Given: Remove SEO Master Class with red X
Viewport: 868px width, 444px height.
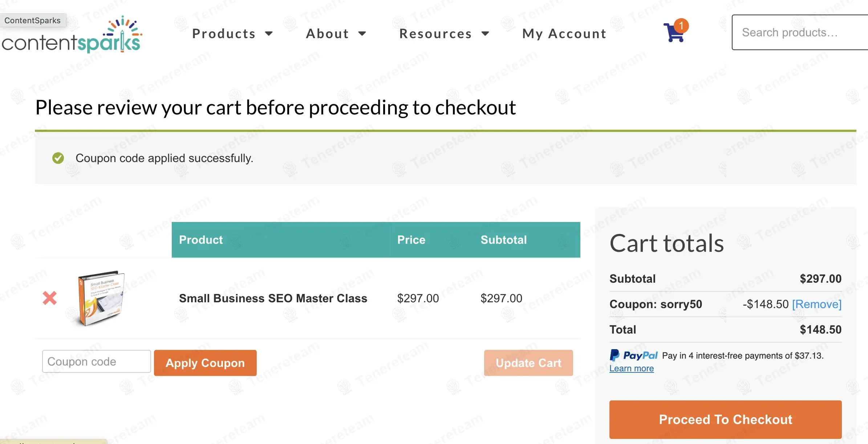Looking at the screenshot, I should [x=50, y=298].
